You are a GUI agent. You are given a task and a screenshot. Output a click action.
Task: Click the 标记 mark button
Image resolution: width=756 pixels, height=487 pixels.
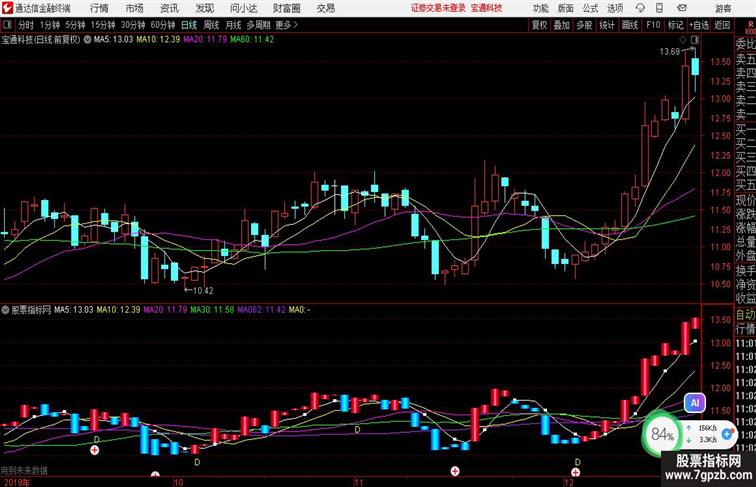point(675,25)
